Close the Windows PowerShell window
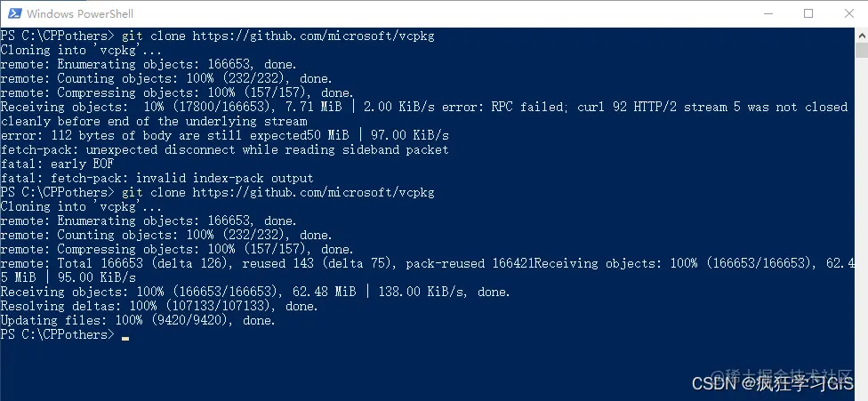Viewport: 868px width, 401px height. pos(848,14)
